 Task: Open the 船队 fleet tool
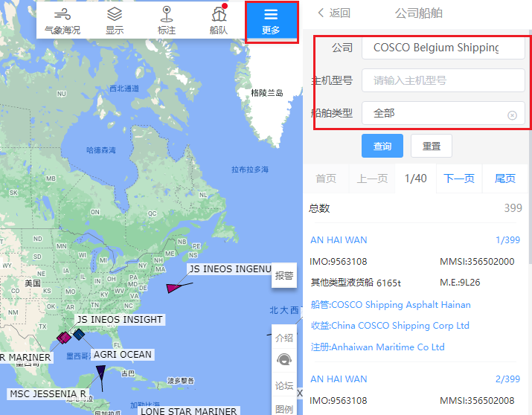click(219, 21)
